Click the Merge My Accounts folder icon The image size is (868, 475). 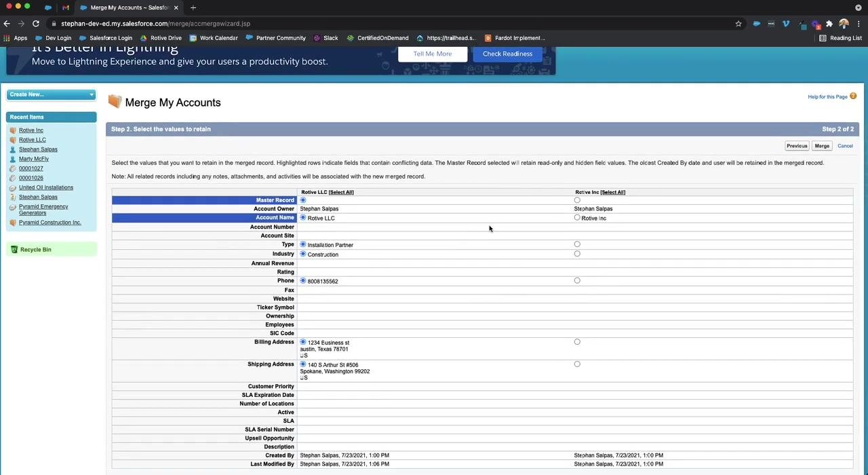[x=115, y=102]
